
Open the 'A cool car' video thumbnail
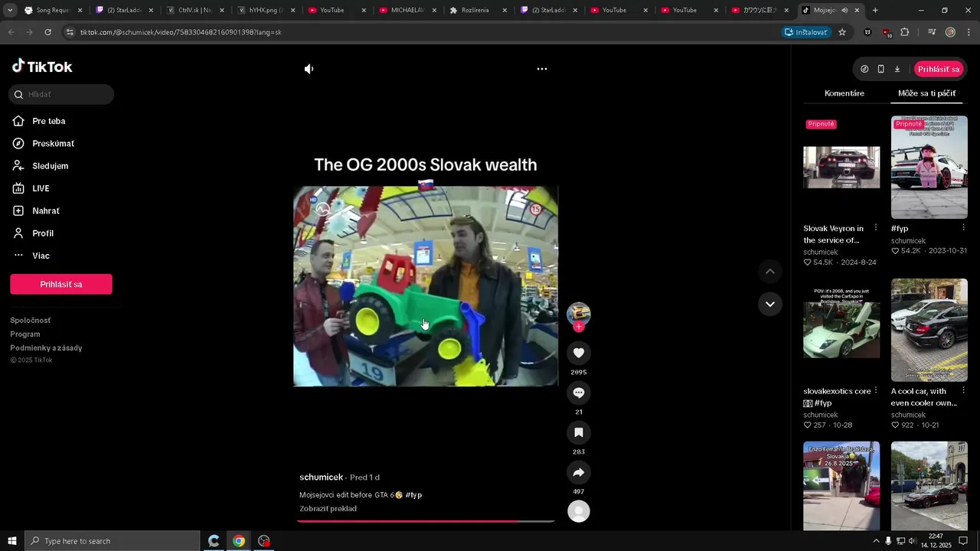pos(929,330)
